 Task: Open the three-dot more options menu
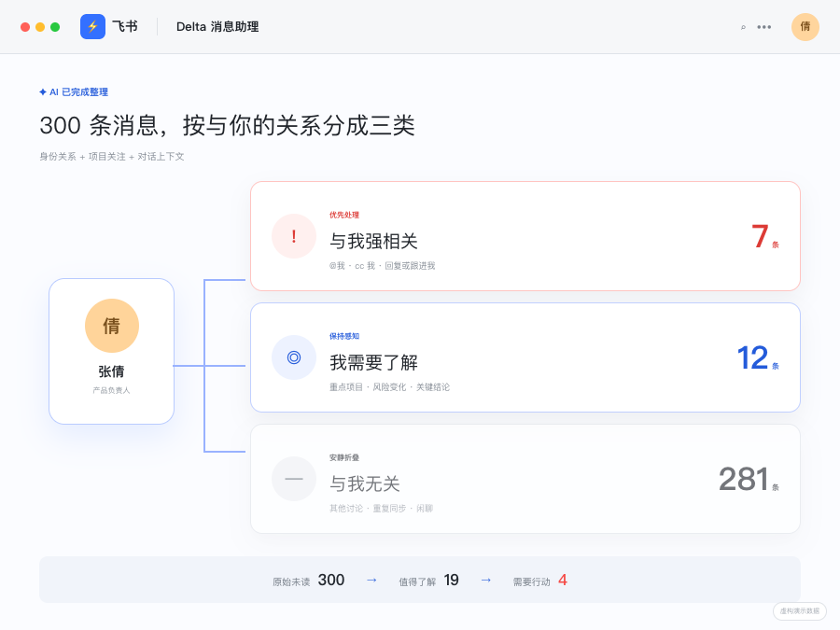tap(763, 27)
